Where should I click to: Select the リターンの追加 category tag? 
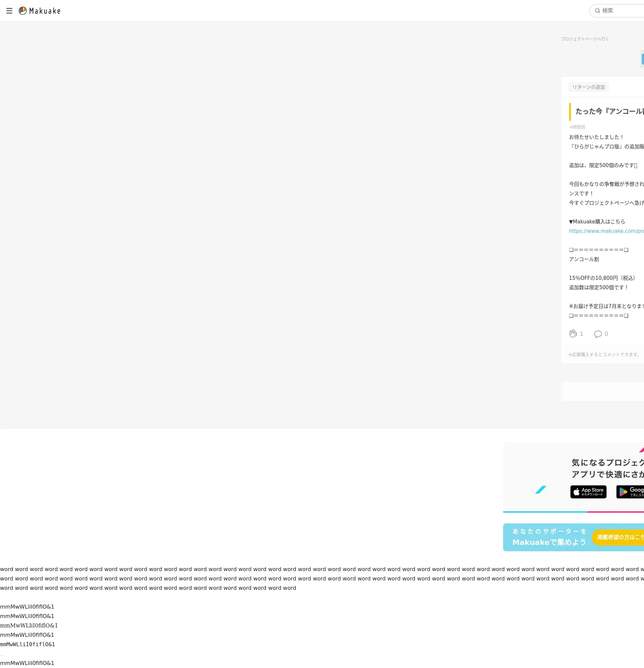(x=588, y=87)
